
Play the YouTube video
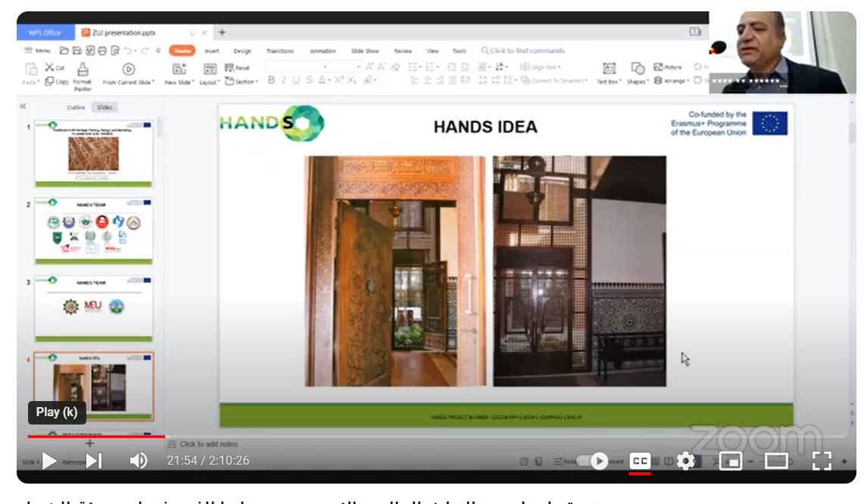[x=49, y=460]
